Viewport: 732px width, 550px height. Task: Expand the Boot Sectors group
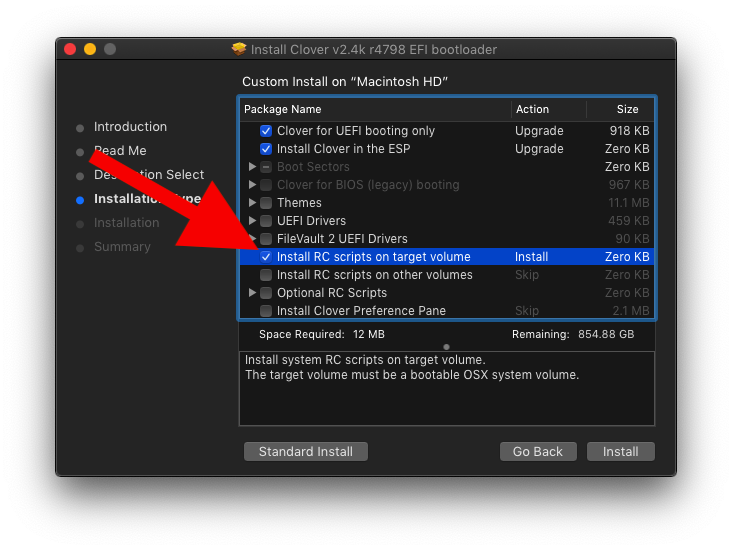[x=252, y=167]
